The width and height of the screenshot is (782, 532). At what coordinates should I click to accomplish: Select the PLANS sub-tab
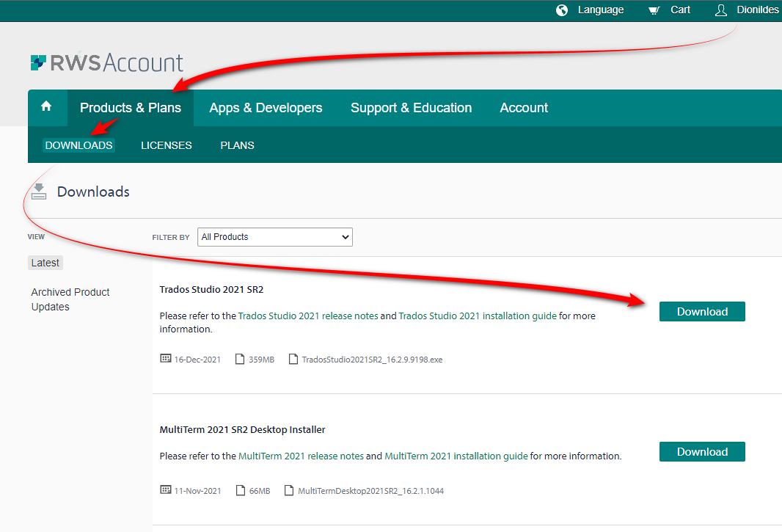[x=238, y=145]
